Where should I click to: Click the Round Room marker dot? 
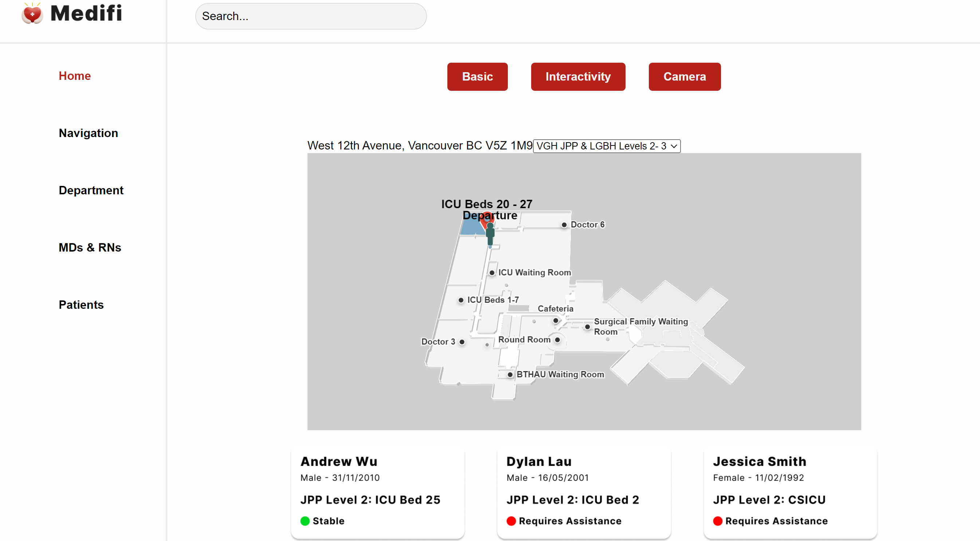[x=557, y=340]
